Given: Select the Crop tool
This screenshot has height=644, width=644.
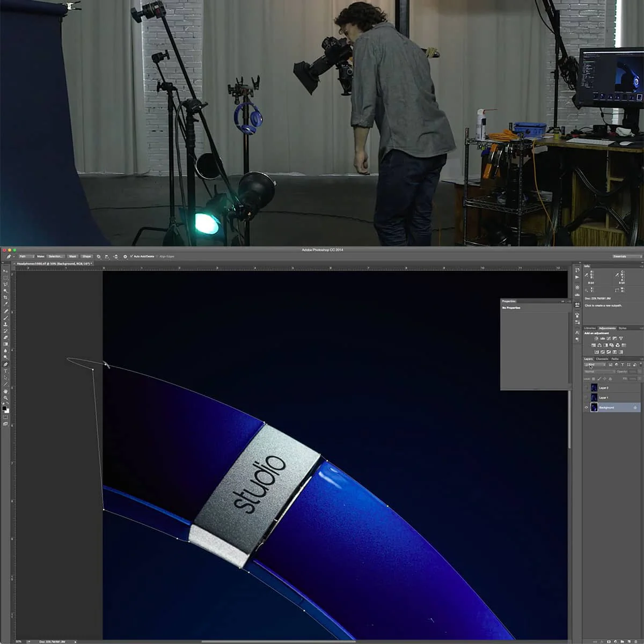Looking at the screenshot, I should 6,298.
